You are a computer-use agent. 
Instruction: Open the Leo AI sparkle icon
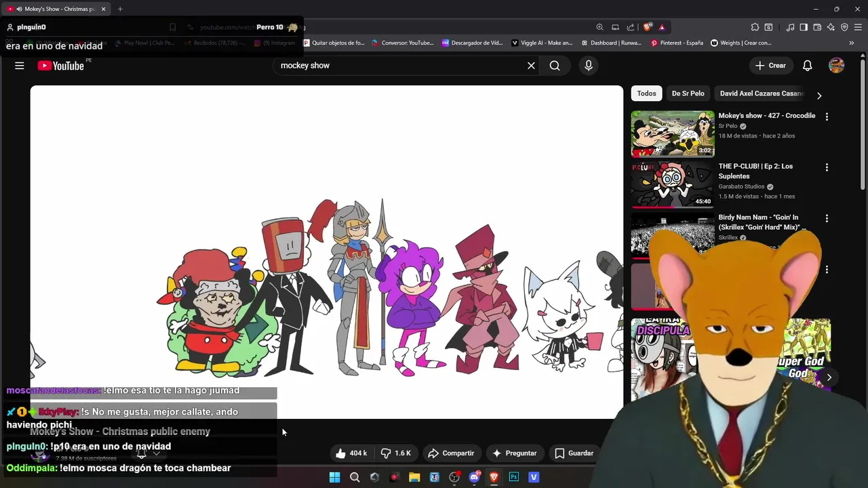[x=831, y=27]
